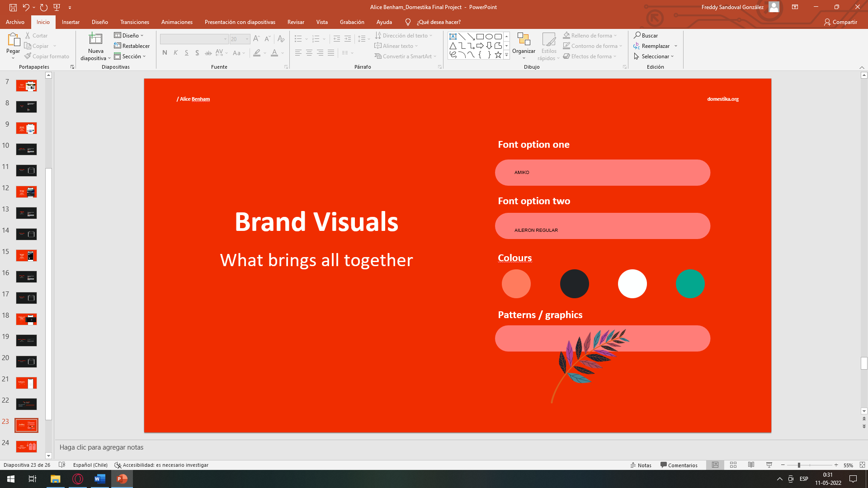868x488 pixels.
Task: Switch to Normal view button
Action: tap(715, 465)
